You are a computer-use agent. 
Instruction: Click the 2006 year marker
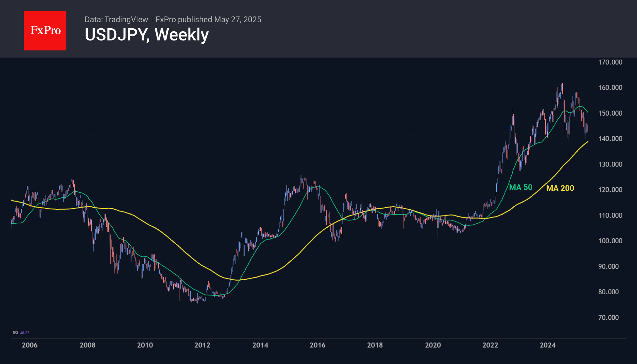30,345
